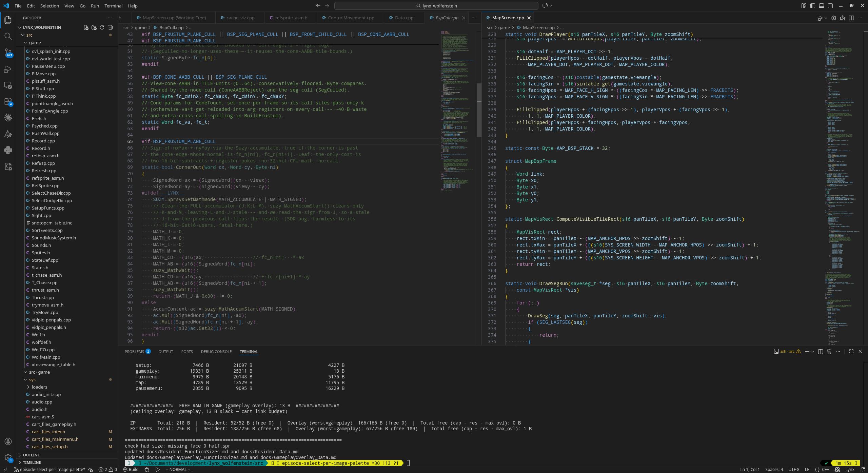Image resolution: width=868 pixels, height=473 pixels.
Task: Open the Selection menu
Action: [x=50, y=6]
